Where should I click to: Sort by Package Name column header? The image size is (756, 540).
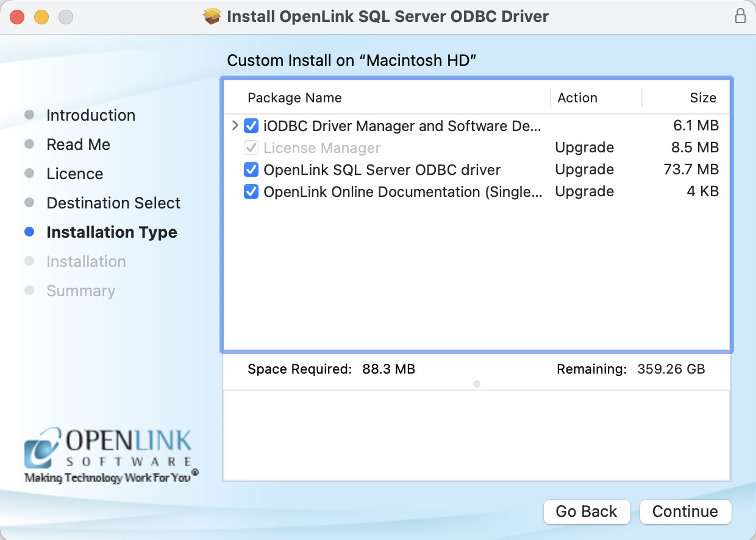click(294, 98)
